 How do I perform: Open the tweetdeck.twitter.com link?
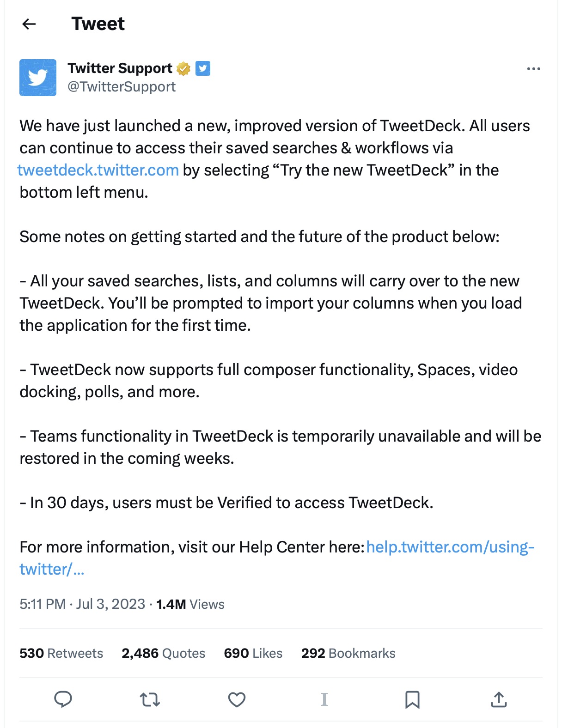coord(98,170)
